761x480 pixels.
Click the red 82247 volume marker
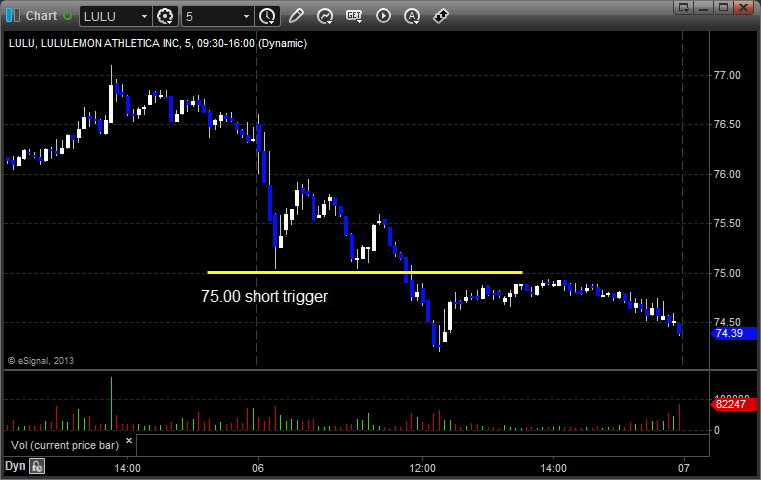[734, 404]
